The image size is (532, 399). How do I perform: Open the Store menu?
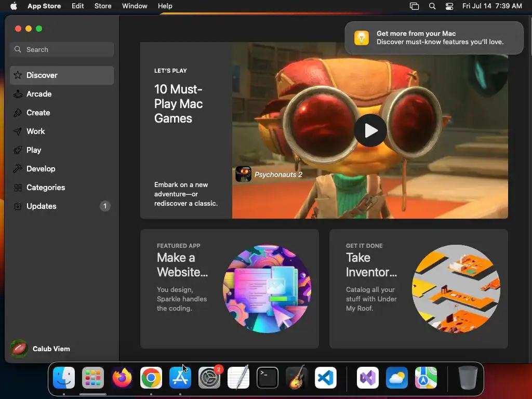click(103, 6)
